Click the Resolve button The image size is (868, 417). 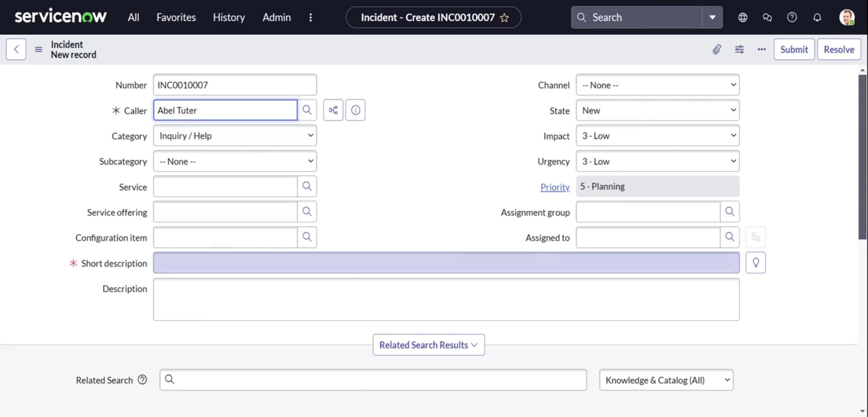click(x=839, y=49)
